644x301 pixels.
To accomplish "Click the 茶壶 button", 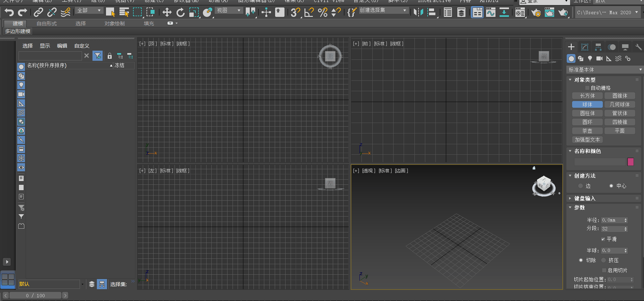I will pos(587,131).
